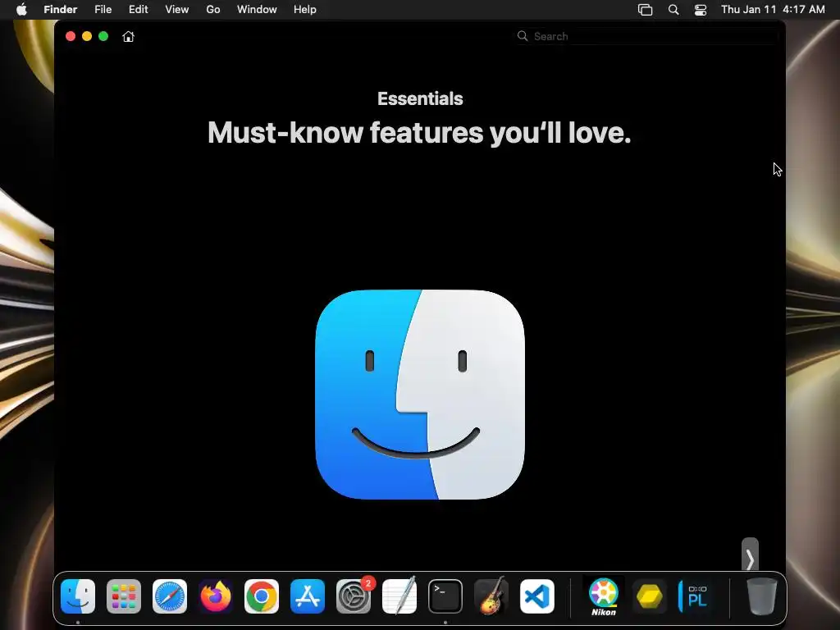
Task: Click the large Finder face image
Action: click(x=420, y=395)
